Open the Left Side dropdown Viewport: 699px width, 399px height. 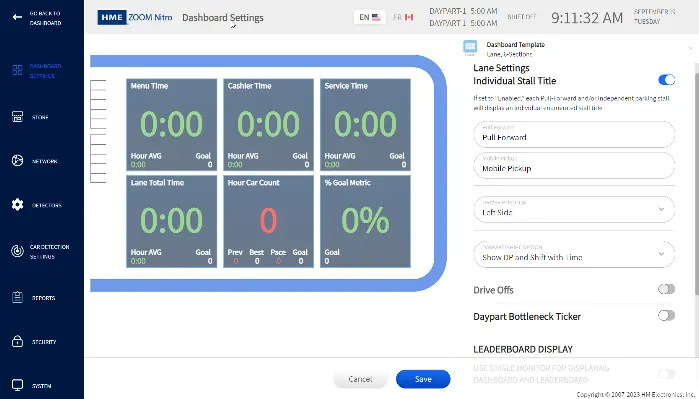coord(574,209)
